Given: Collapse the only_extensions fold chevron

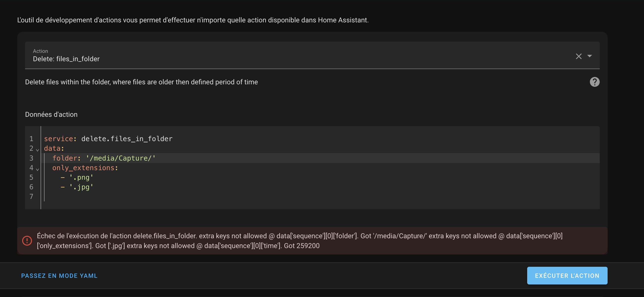Looking at the screenshot, I should coord(37,169).
